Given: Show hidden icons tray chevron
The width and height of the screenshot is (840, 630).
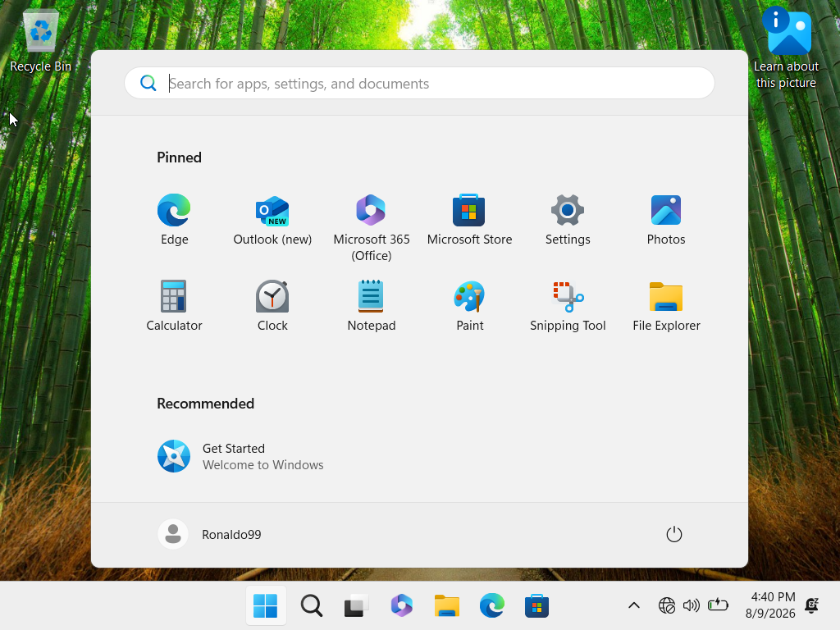Looking at the screenshot, I should [x=634, y=606].
